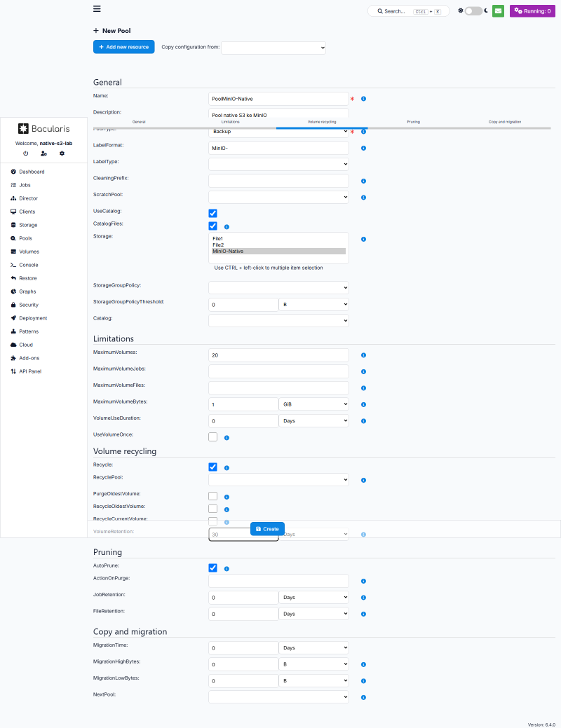Image resolution: width=561 pixels, height=728 pixels.
Task: Click the info icon beside Recycle checkbox
Action: coord(227,468)
